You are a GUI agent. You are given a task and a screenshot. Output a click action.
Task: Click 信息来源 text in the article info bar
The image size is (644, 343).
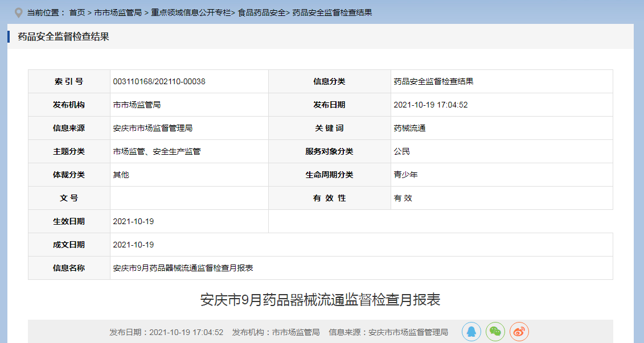pyautogui.click(x=388, y=332)
